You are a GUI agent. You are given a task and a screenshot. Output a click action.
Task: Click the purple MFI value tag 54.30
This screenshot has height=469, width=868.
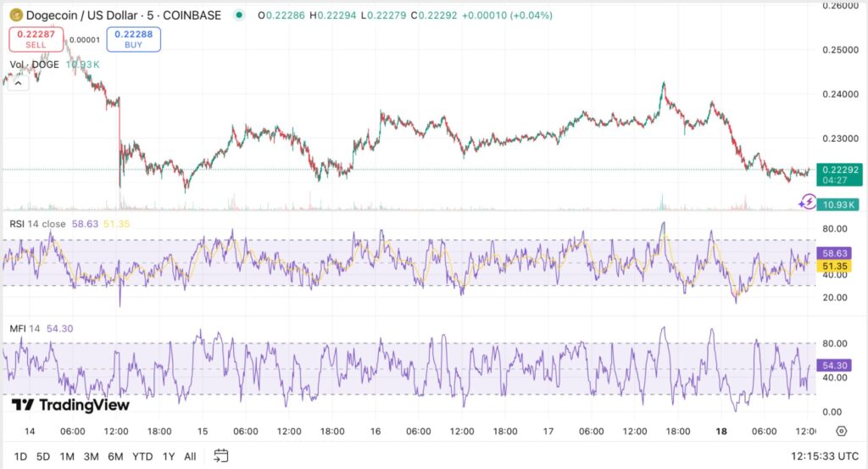[834, 366]
